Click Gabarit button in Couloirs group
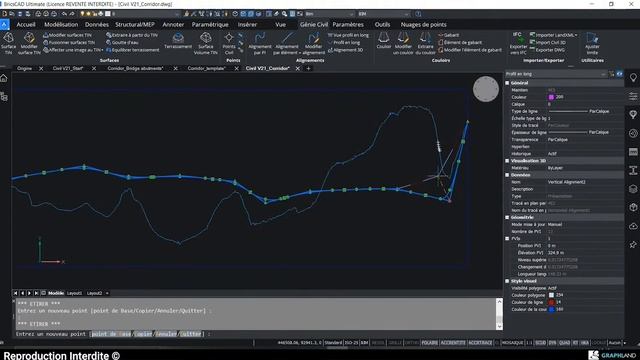This screenshot has width=640, height=360. [449, 35]
